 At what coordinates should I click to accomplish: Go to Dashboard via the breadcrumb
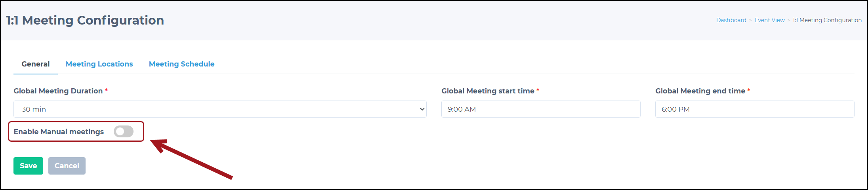(x=731, y=20)
